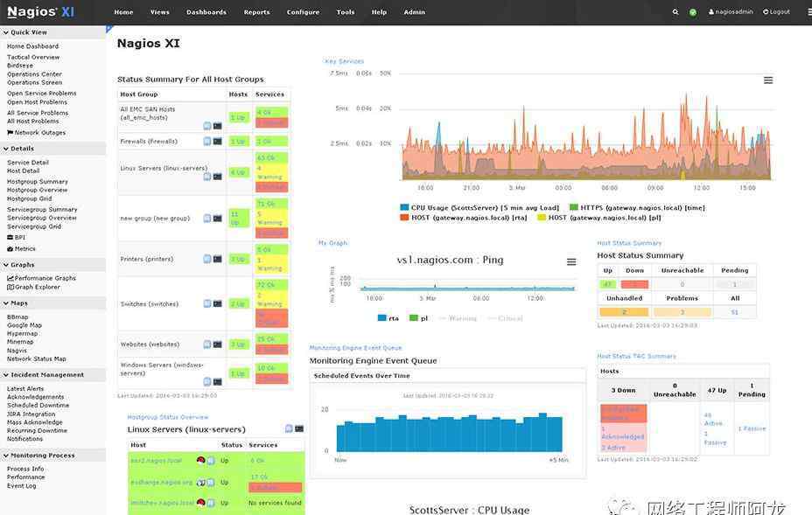
Task: Open the Latest Alerts sidebar link
Action: (25, 389)
